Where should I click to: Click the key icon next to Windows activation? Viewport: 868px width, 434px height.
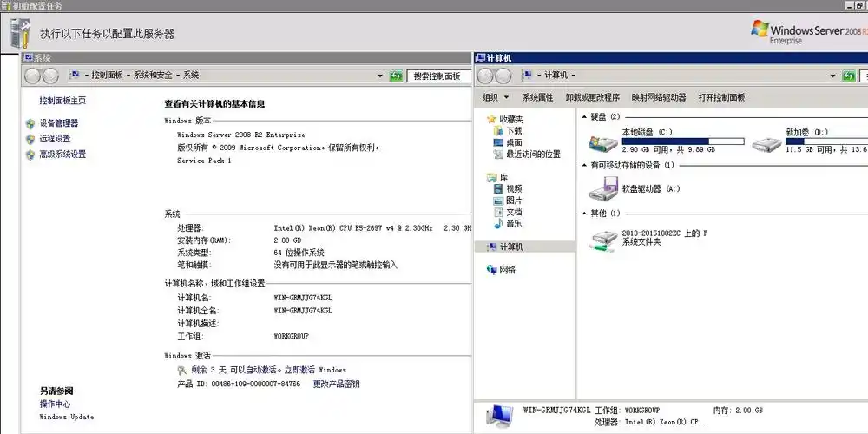tap(182, 371)
